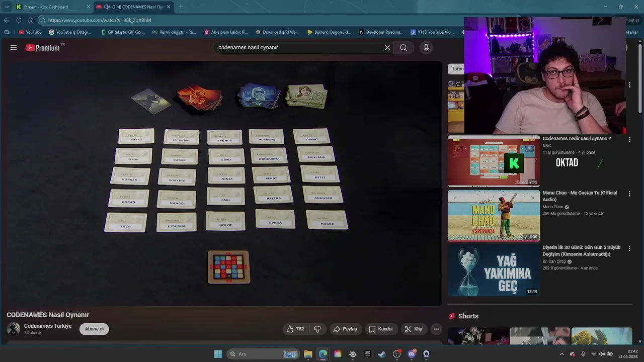This screenshot has width=644, height=362.
Task: Open title Diyetin İlk 30 Günü video
Action: pyautogui.click(x=581, y=250)
